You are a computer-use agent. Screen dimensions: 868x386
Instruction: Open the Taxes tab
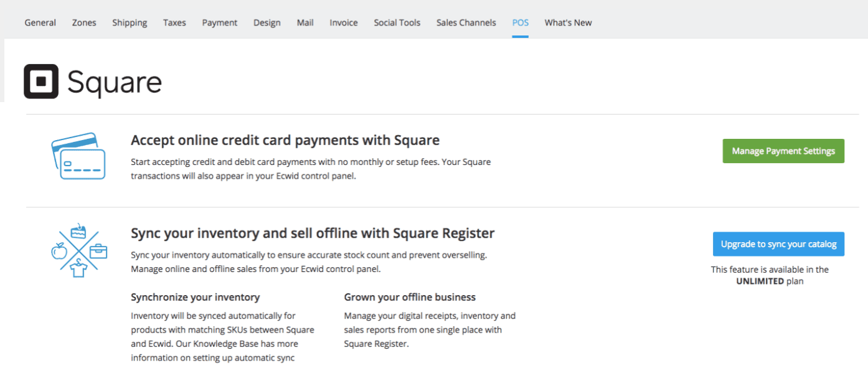point(174,22)
